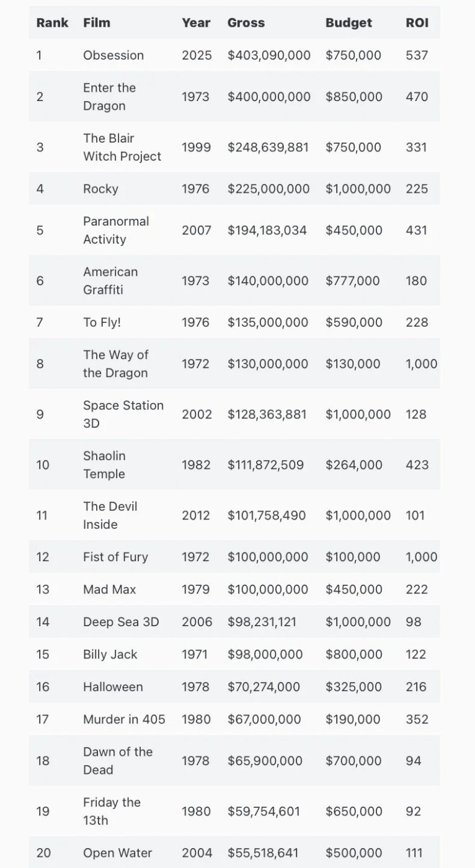
Task: Click the Rank column header
Action: (52, 23)
